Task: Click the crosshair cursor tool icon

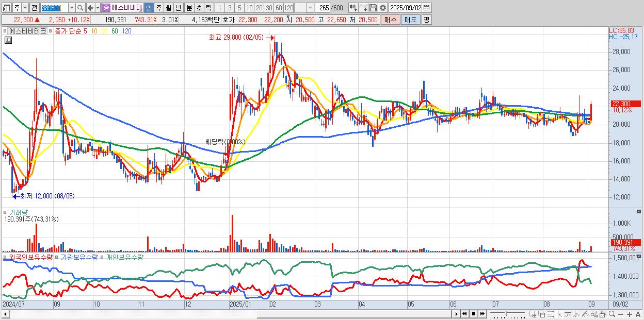Action: [x=559, y=314]
